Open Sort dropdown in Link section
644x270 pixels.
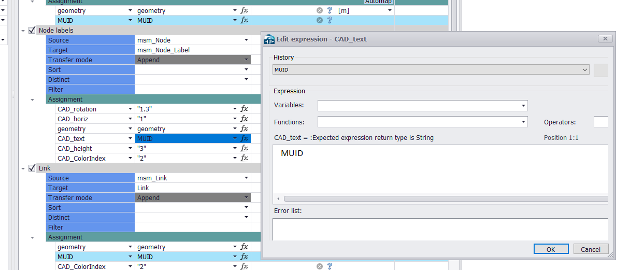click(x=247, y=207)
